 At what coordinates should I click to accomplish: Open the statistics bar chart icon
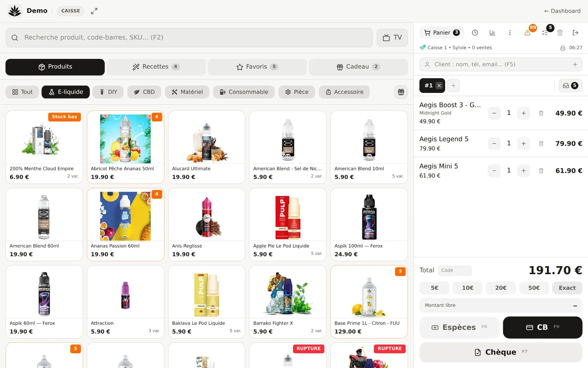point(492,33)
